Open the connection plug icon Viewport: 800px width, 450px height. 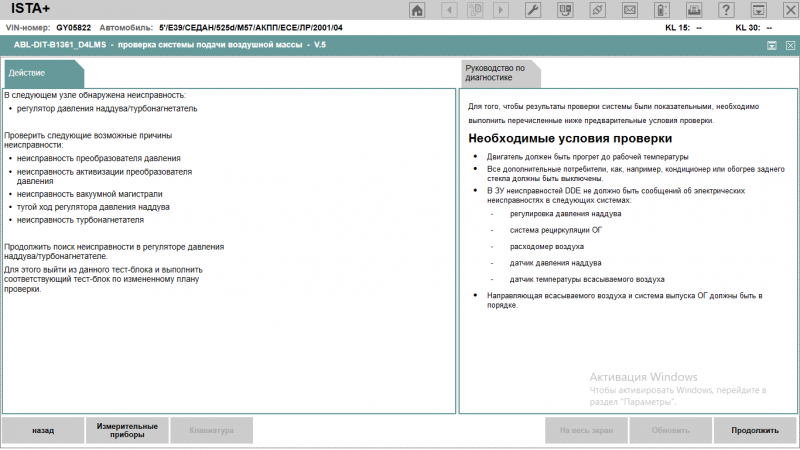[x=597, y=10]
